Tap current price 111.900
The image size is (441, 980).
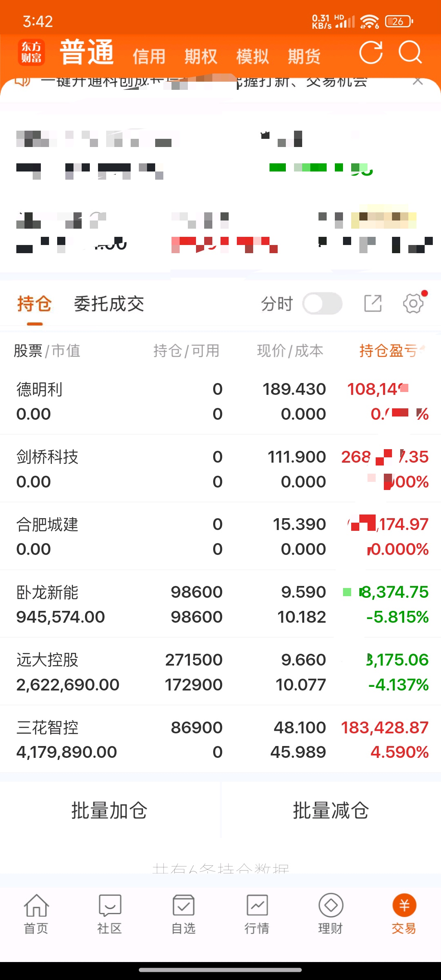tap(297, 457)
